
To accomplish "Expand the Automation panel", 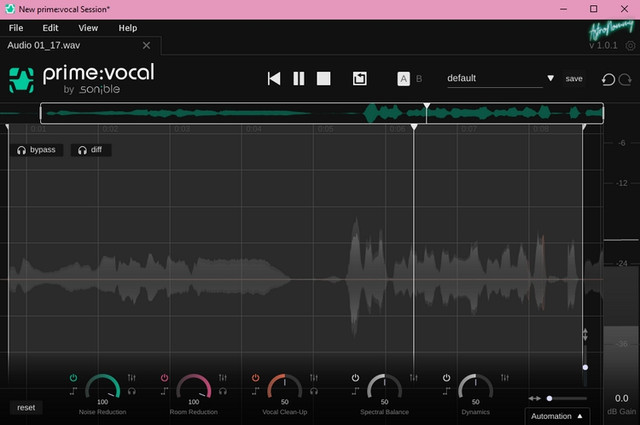I will pyautogui.click(x=557, y=416).
